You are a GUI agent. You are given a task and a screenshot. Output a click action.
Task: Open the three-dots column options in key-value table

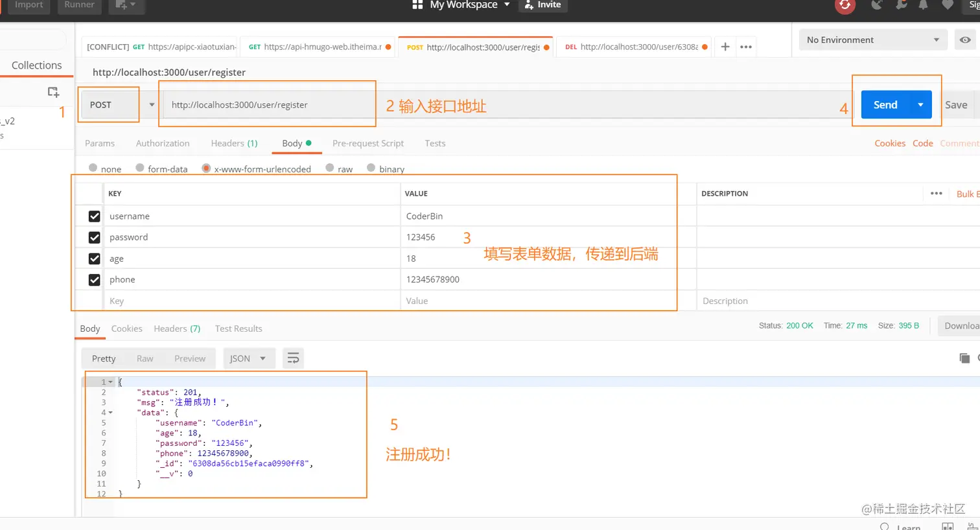[937, 193]
